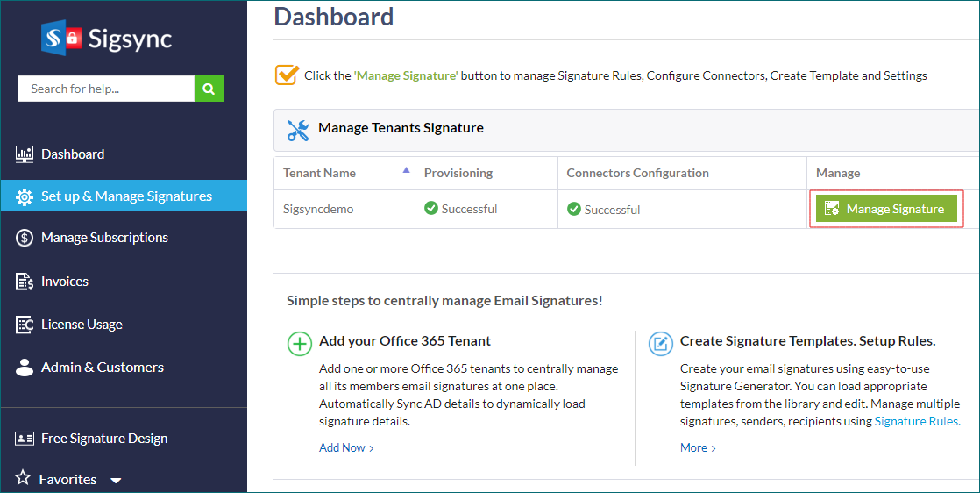
Task: Click the Sigsync logo icon
Action: pyautogui.click(x=62, y=38)
